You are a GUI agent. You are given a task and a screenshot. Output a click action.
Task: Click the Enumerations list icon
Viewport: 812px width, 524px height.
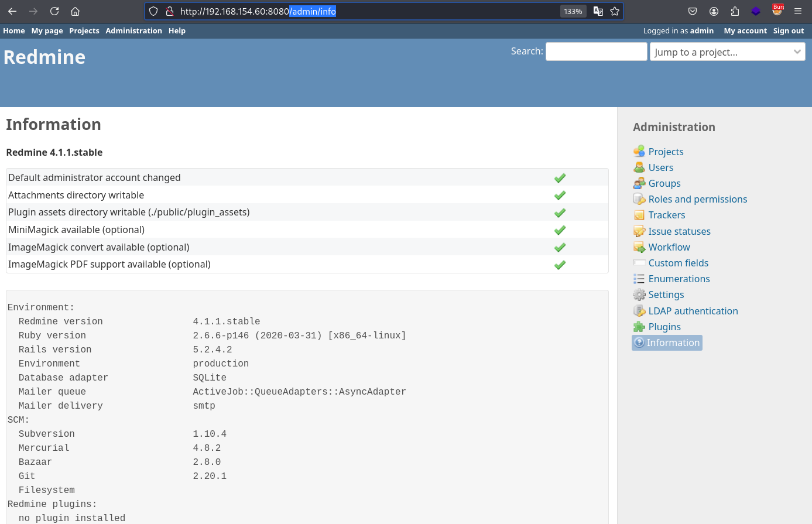coord(639,279)
